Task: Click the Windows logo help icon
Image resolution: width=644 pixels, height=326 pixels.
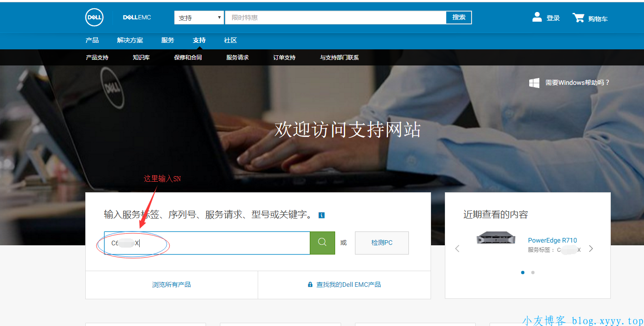Action: click(x=534, y=83)
